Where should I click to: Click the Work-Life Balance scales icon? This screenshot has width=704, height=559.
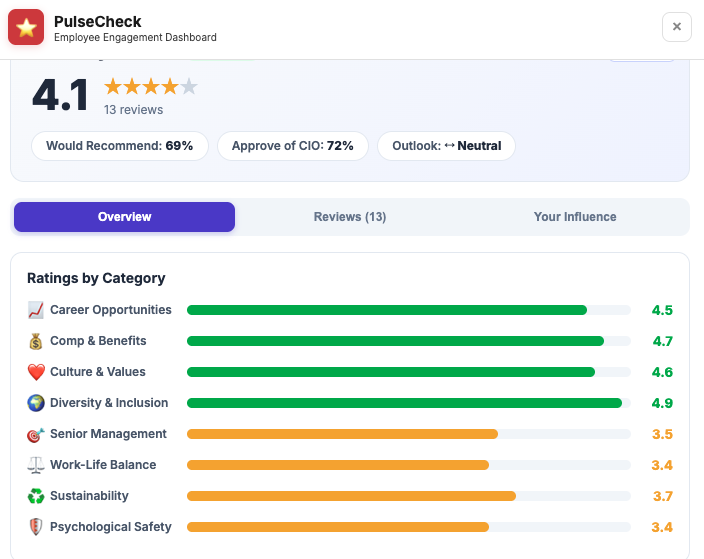(36, 465)
